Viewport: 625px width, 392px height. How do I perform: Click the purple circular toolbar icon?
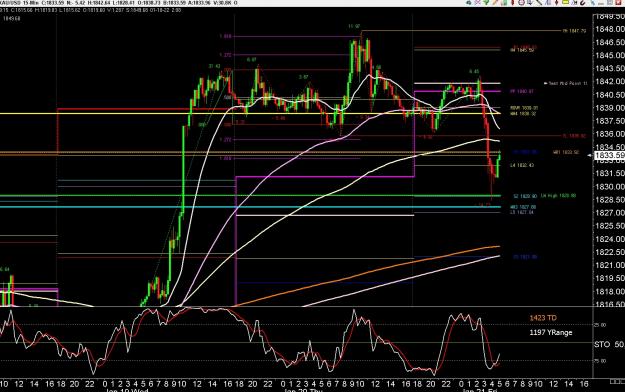pyautogui.click(x=521, y=2)
